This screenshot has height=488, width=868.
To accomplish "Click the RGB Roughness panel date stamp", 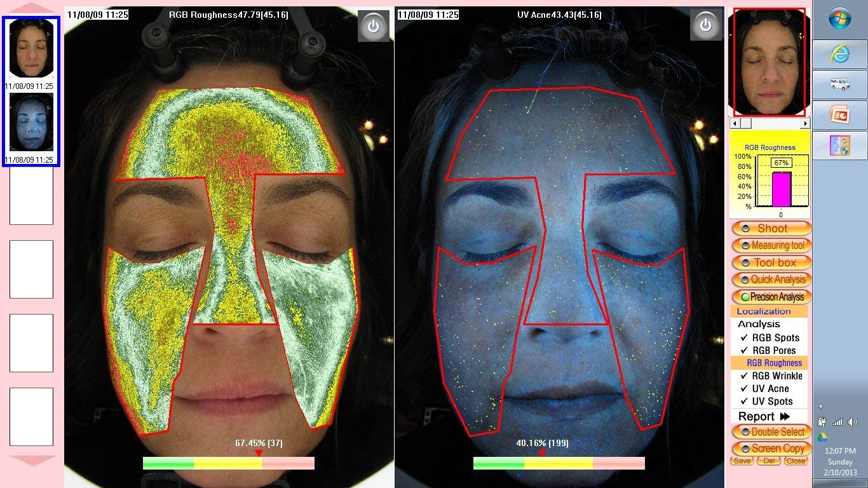I will (x=97, y=15).
